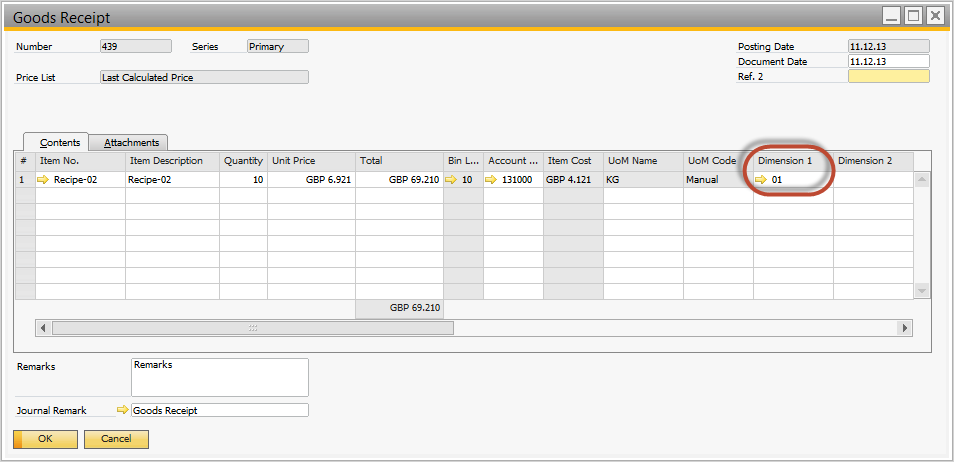Screen dimensions: 954x462
Task: Confirm with the OK button
Action: pyautogui.click(x=45, y=439)
